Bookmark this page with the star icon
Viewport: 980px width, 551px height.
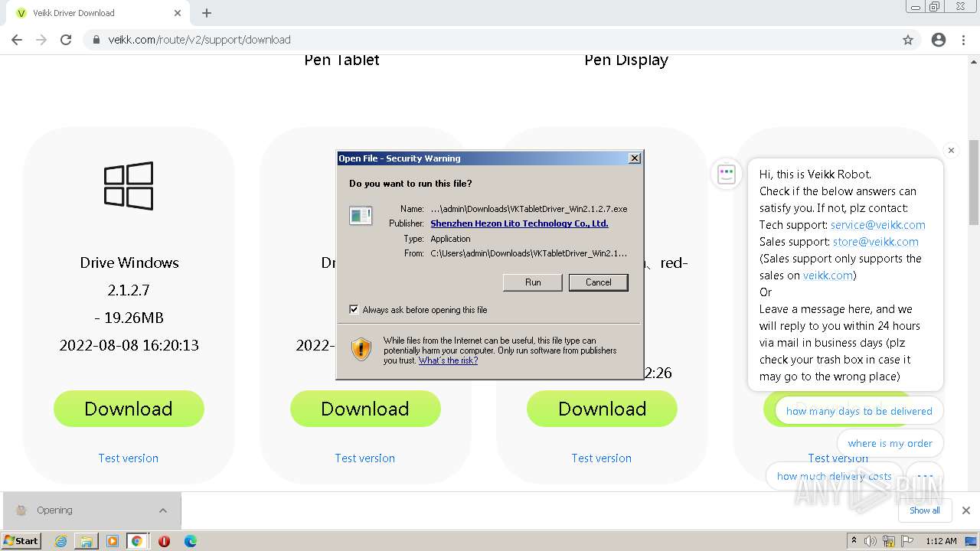click(908, 40)
